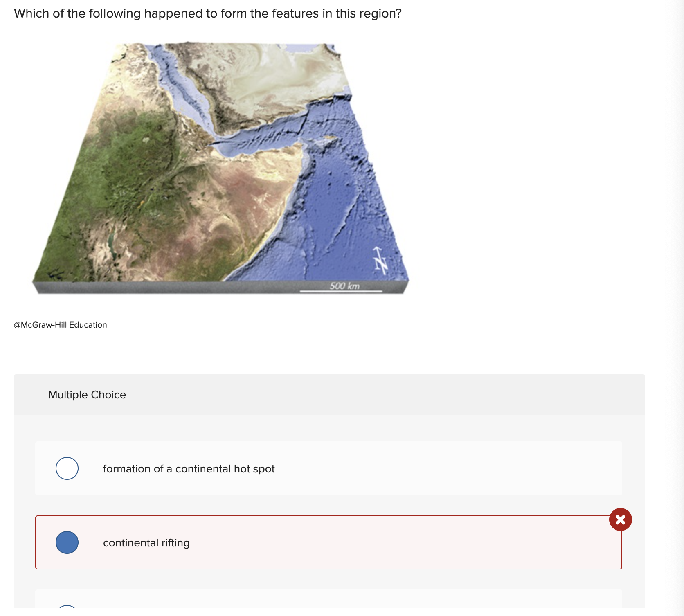Click the @McGraw-Hill Education attribution text
The height and width of the screenshot is (616, 684).
(x=60, y=325)
